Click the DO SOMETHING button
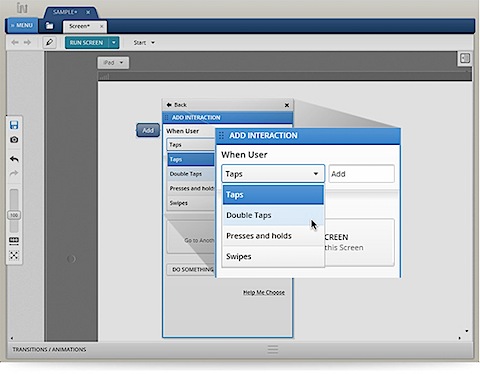The height and width of the screenshot is (374, 480). click(x=191, y=269)
